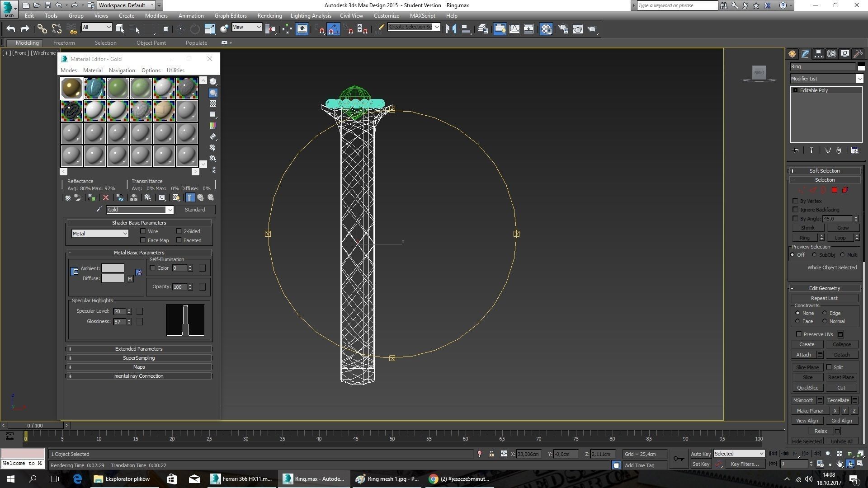
Task: Pick material from object eyedropper
Action: [99, 209]
